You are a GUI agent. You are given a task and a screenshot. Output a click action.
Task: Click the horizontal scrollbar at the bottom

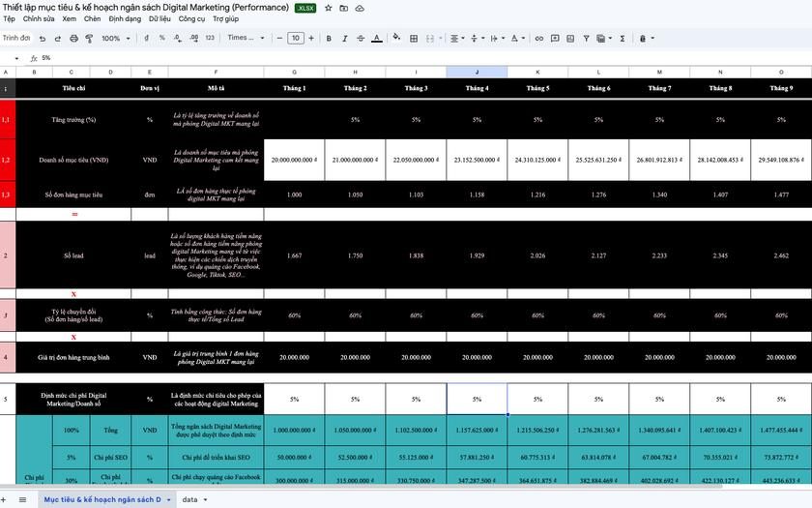361,487
